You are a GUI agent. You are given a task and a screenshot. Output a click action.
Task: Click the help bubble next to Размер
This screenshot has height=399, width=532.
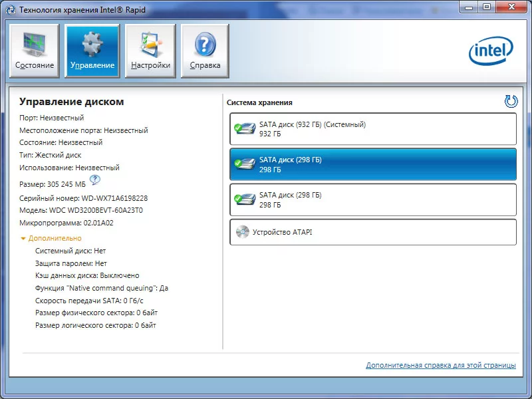(x=95, y=180)
